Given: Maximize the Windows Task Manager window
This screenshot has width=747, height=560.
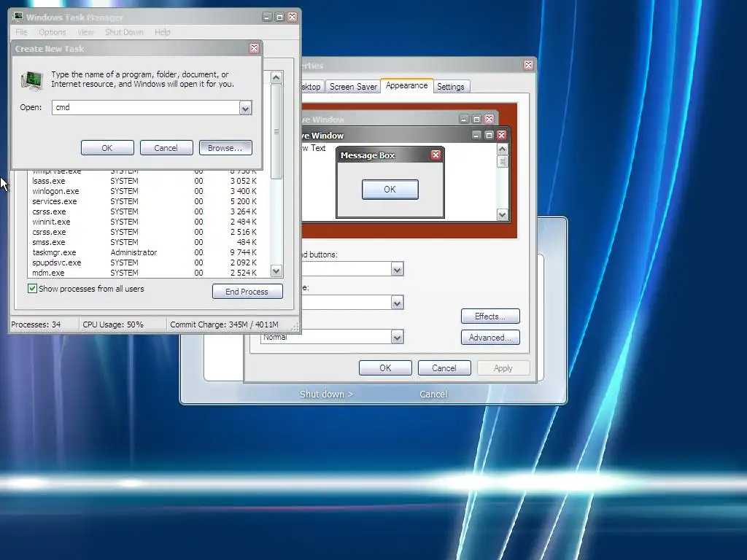Looking at the screenshot, I should [279, 17].
